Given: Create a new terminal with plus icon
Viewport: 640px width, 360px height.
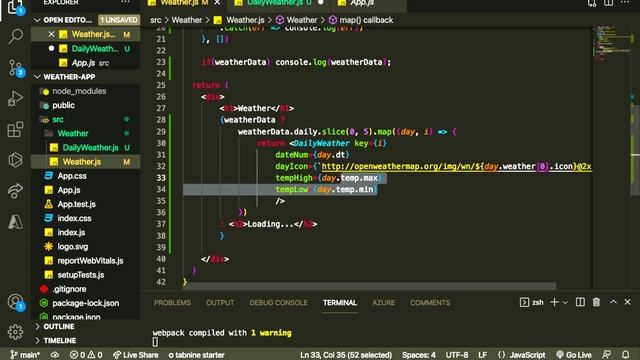Looking at the screenshot, I should point(554,302).
